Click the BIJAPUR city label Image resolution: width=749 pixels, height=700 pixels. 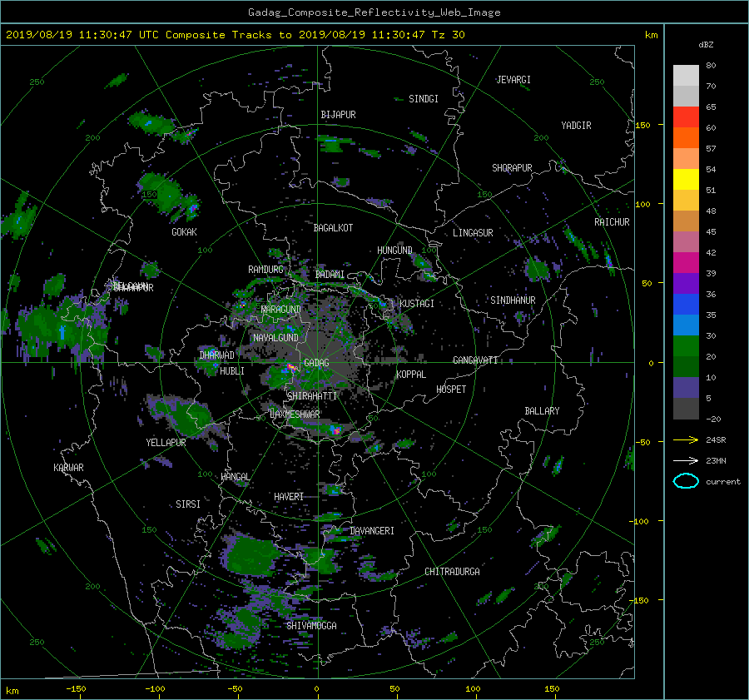click(x=338, y=115)
